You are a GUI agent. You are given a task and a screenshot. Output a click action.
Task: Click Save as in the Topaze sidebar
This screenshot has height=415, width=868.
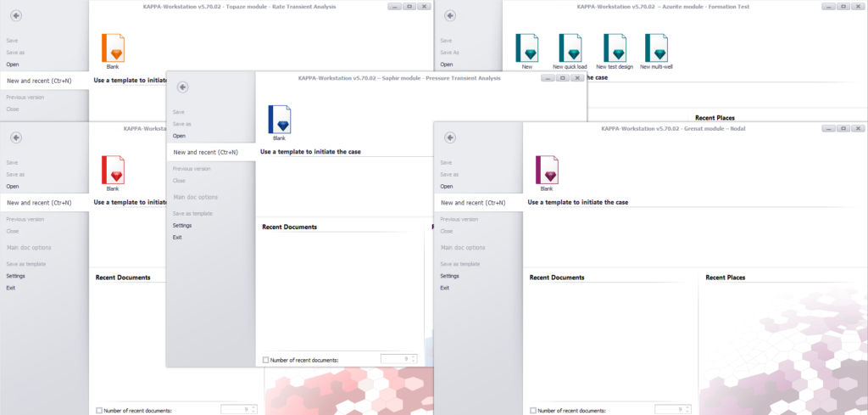tap(15, 53)
